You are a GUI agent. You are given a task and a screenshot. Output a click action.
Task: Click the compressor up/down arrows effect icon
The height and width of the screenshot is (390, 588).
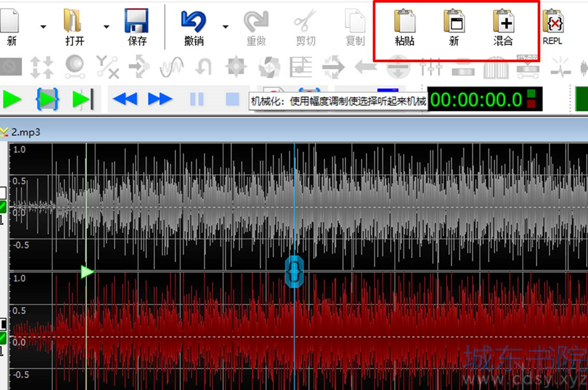pos(41,67)
